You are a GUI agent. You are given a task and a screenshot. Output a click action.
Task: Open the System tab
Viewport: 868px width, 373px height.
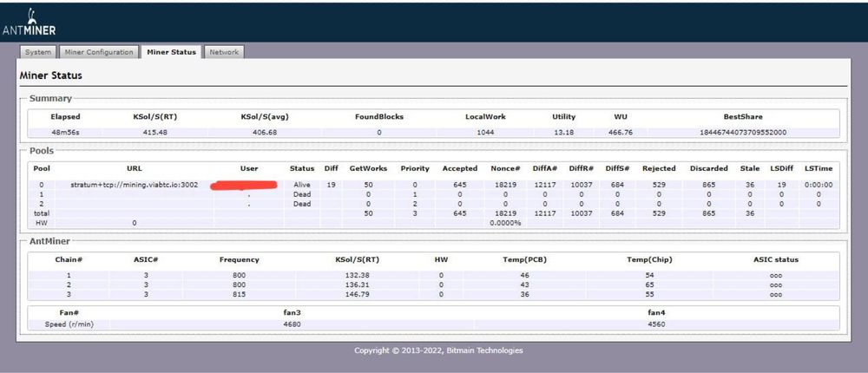click(38, 52)
